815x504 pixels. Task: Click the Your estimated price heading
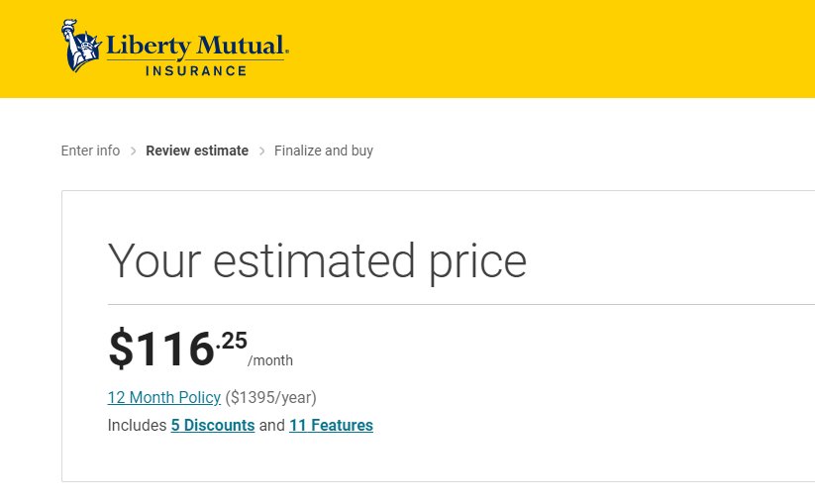coord(317,261)
